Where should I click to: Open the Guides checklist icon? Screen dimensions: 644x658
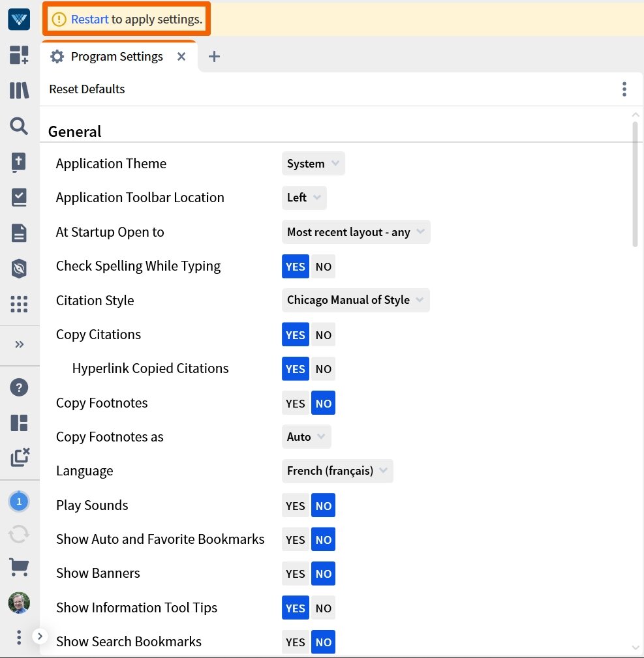pos(19,197)
